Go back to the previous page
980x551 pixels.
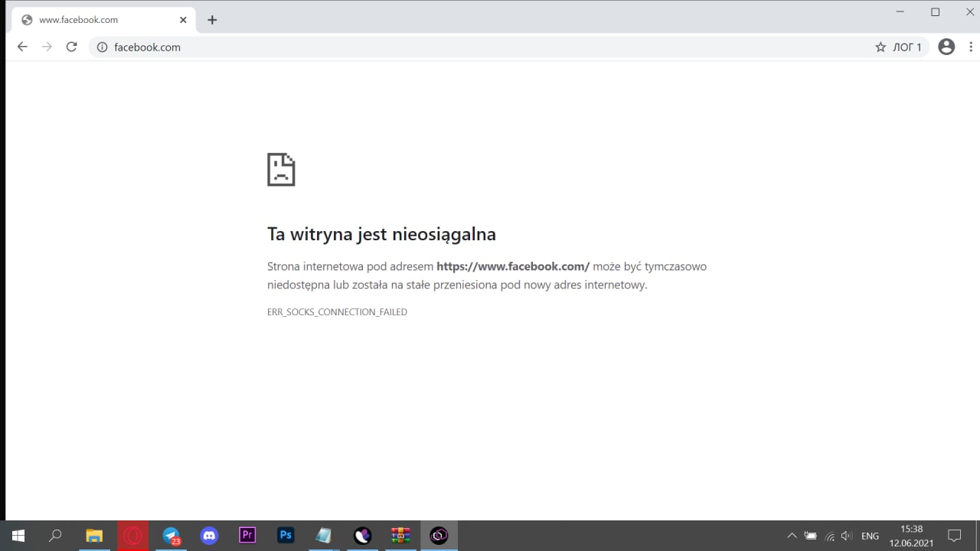click(22, 47)
